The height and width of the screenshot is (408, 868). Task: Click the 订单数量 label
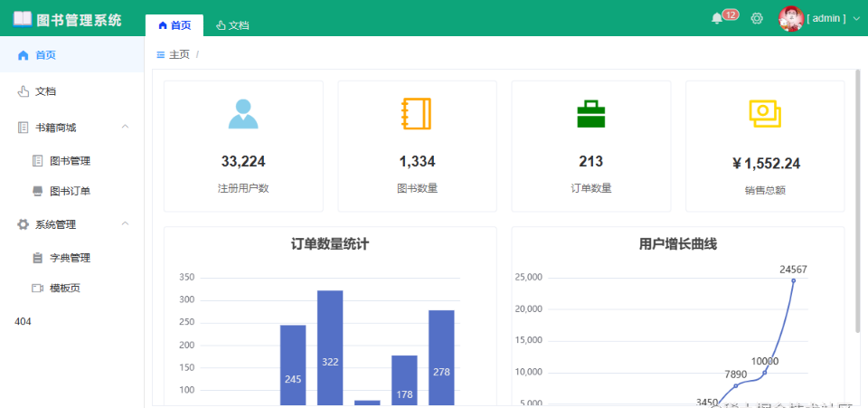(590, 188)
